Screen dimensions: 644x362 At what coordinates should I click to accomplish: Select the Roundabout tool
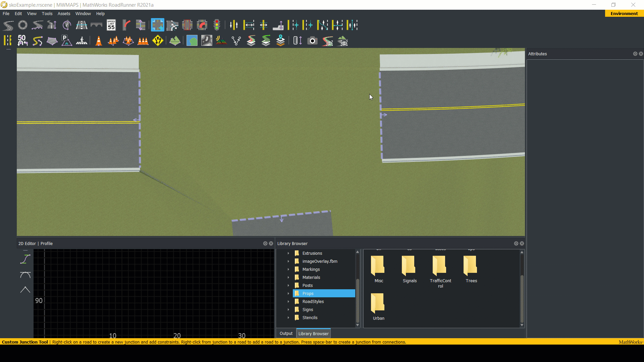point(23,25)
